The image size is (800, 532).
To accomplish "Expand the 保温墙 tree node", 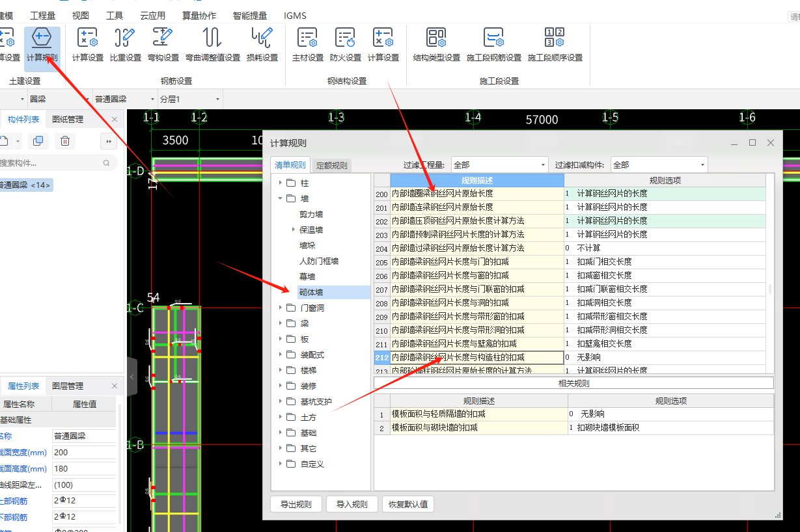I will pos(294,230).
